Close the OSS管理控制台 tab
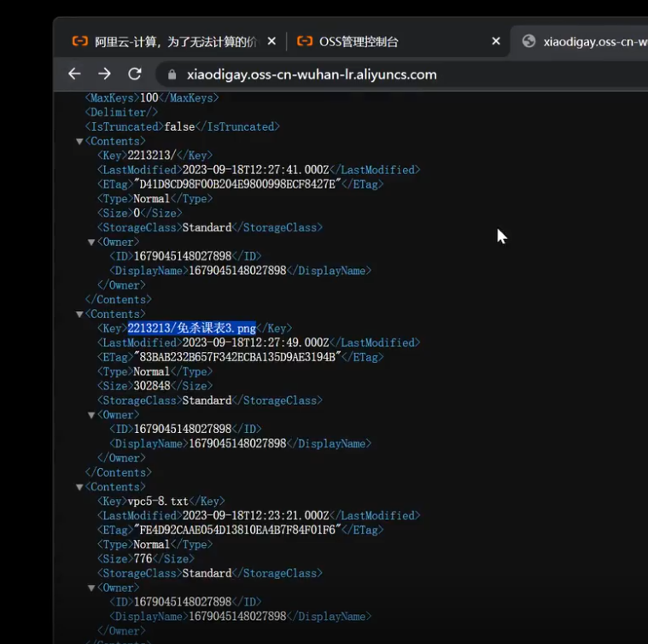The height and width of the screenshot is (644, 648). [496, 41]
